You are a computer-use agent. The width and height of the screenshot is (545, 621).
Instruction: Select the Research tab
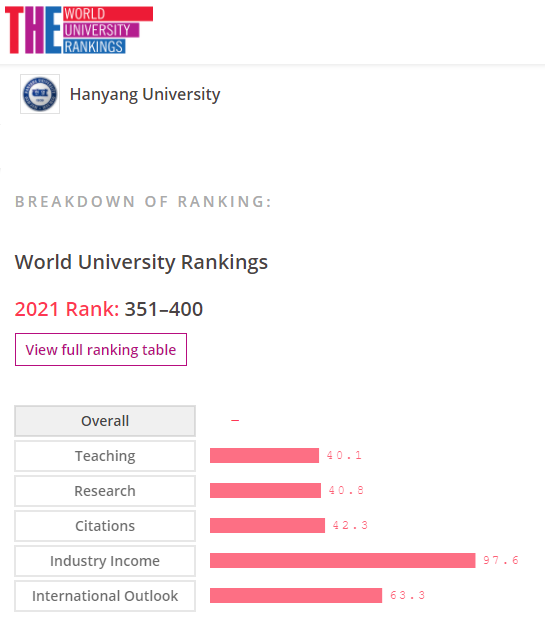pos(105,491)
